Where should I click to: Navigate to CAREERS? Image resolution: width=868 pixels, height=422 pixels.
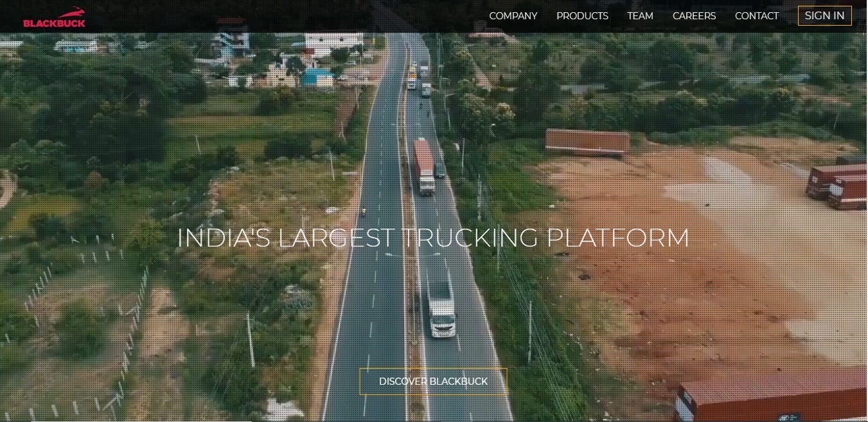click(694, 16)
